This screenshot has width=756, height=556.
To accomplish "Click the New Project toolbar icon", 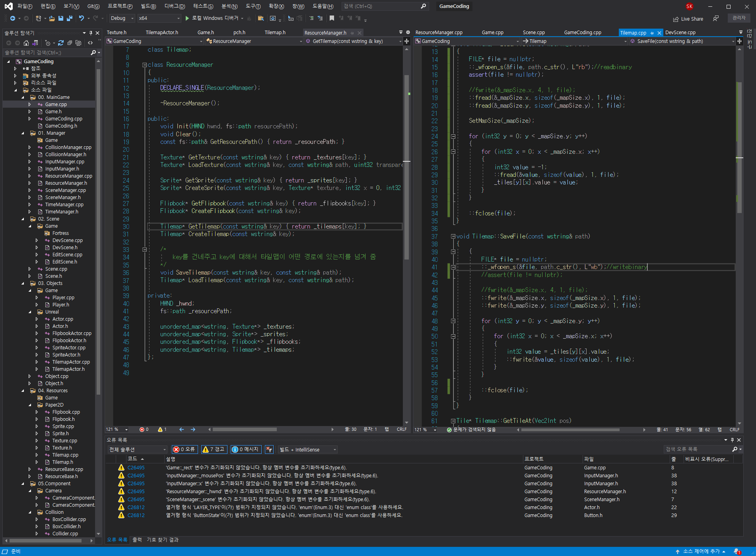I will (38, 18).
